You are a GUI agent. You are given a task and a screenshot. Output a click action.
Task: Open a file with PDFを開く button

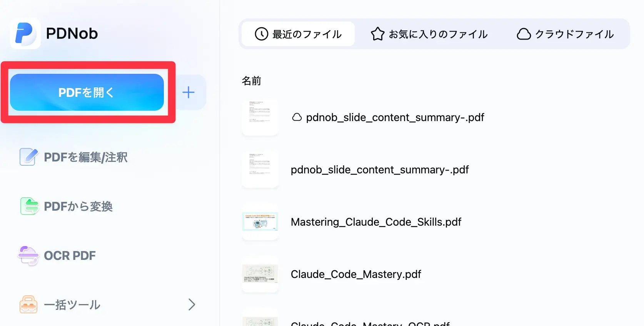pos(87,92)
